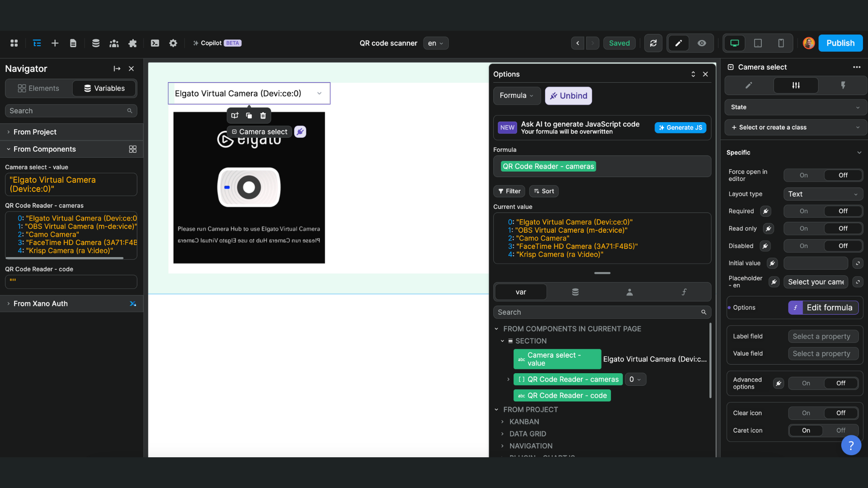This screenshot has width=868, height=488.
Task: Expand QR Code Reader - cameras in formula panel
Action: (x=507, y=379)
